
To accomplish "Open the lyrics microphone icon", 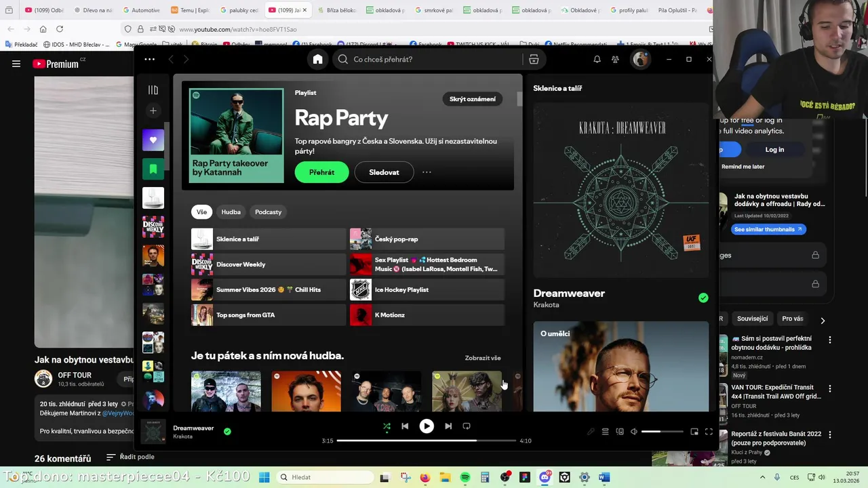I will click(x=591, y=432).
